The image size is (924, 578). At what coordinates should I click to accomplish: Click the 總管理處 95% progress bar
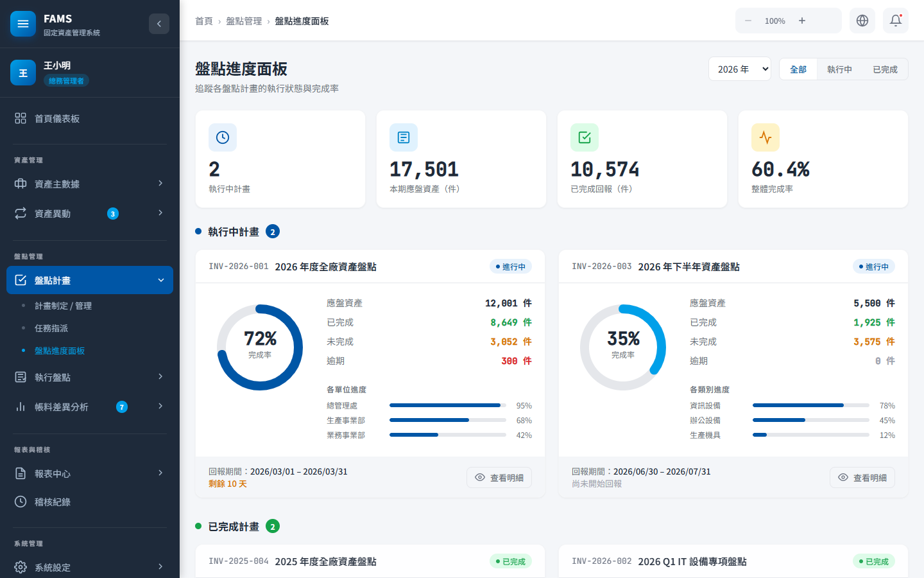click(x=447, y=405)
